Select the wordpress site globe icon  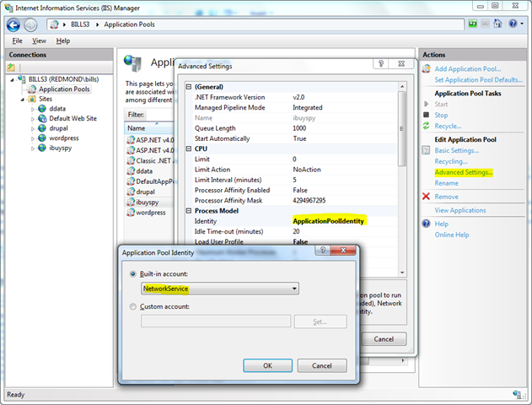point(42,138)
